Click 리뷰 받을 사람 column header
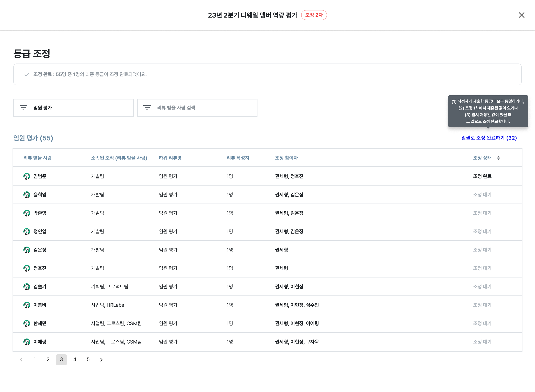This screenshot has height=392, width=535. click(37, 158)
